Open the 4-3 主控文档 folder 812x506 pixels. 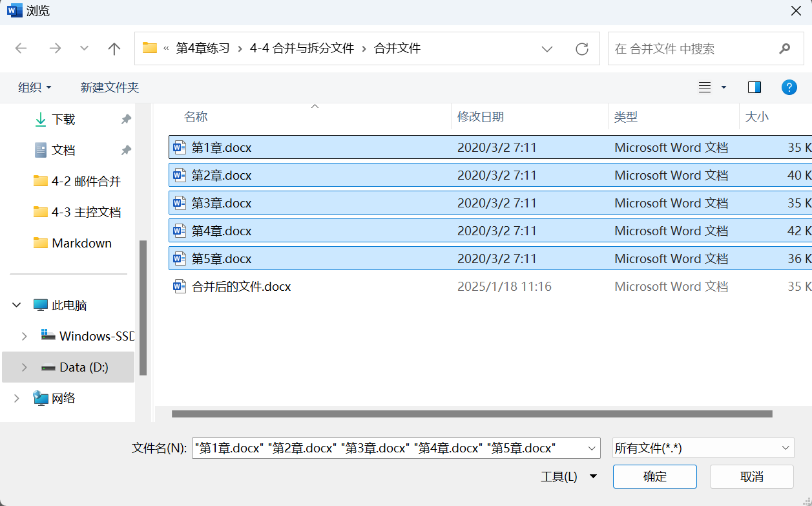[77, 212]
